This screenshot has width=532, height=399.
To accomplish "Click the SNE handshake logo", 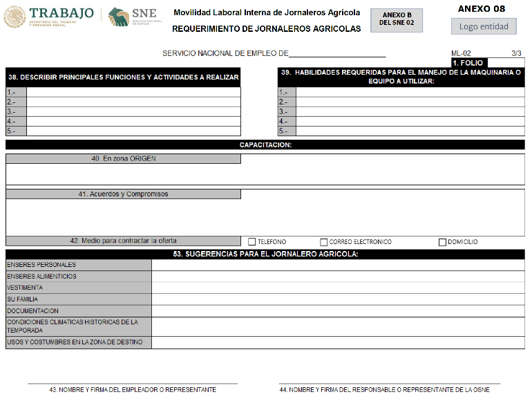I will [x=133, y=17].
